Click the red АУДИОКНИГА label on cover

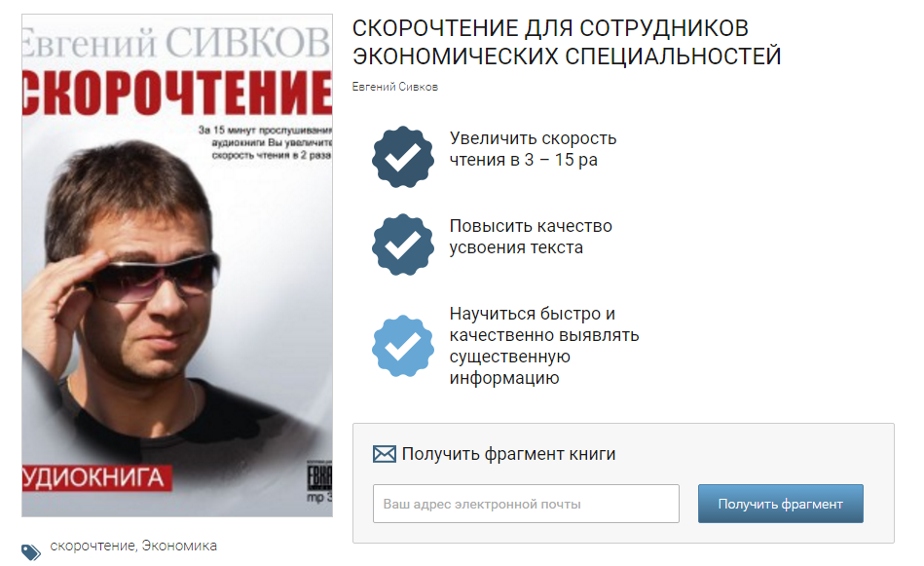97,477
